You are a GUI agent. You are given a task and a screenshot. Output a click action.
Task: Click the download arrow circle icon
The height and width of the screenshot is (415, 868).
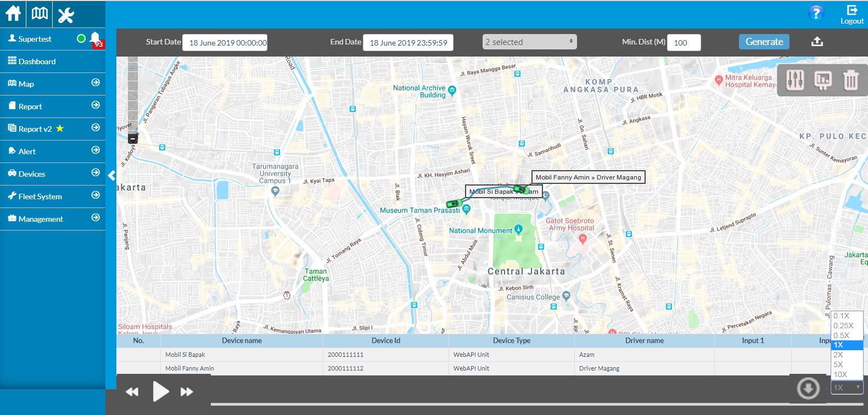[x=808, y=389]
